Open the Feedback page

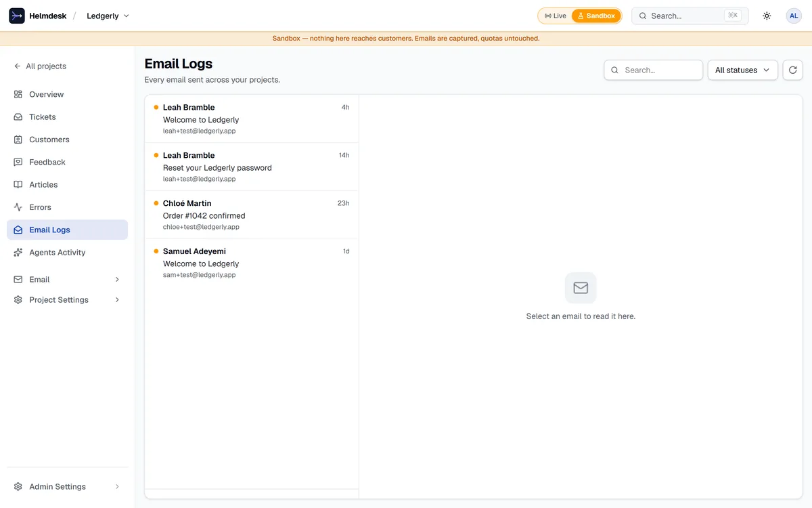tap(67, 162)
